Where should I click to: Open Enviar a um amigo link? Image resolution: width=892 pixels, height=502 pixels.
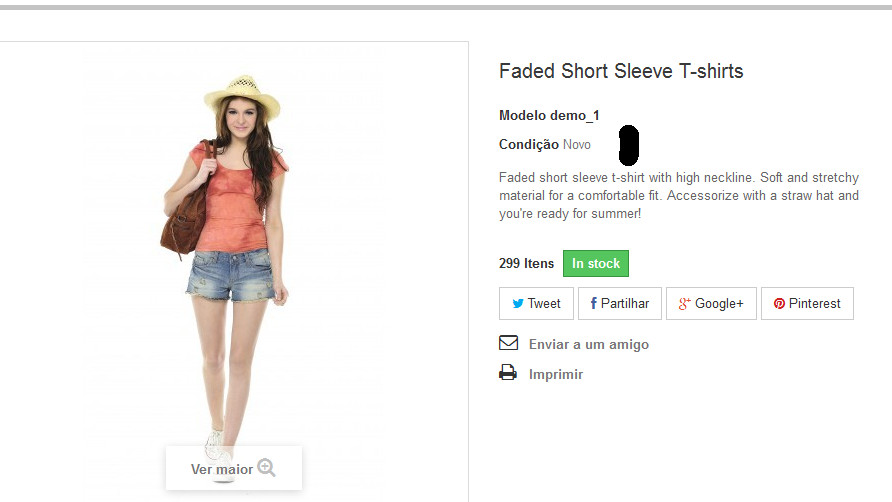pos(589,344)
